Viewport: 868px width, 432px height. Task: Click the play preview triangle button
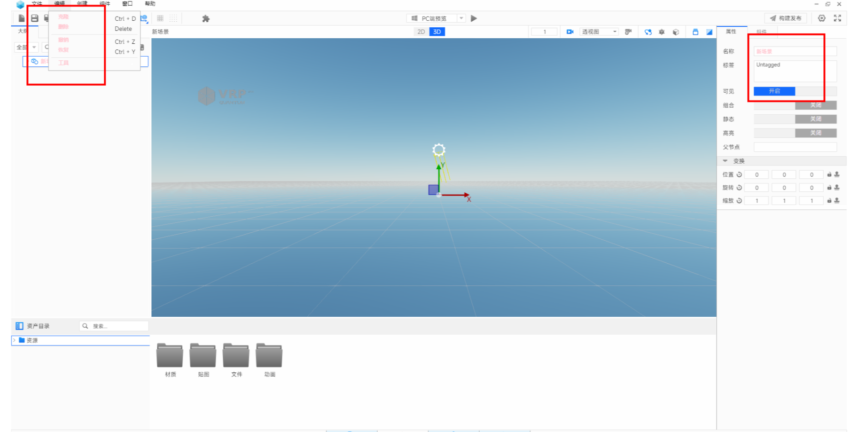coord(474,18)
